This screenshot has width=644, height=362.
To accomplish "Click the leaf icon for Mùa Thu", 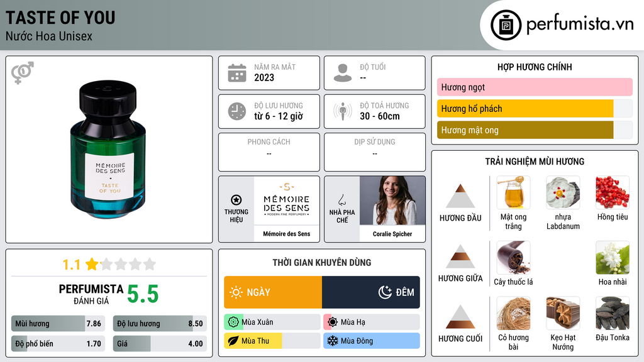I will (233, 341).
